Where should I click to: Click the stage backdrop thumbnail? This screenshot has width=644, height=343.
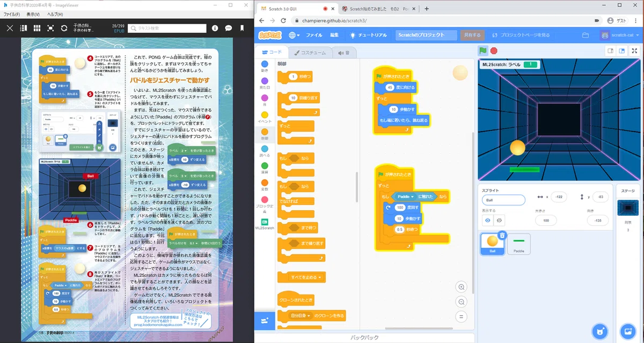(627, 207)
